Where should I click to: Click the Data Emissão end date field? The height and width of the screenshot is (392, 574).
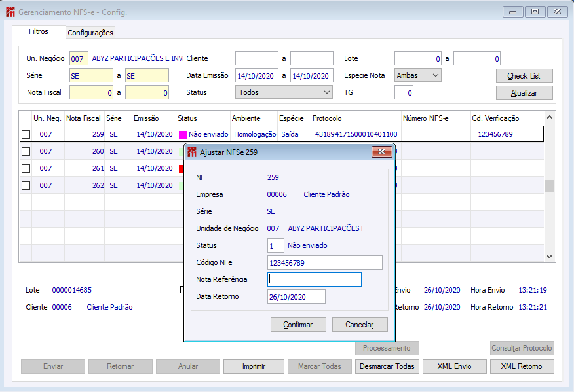pos(312,75)
